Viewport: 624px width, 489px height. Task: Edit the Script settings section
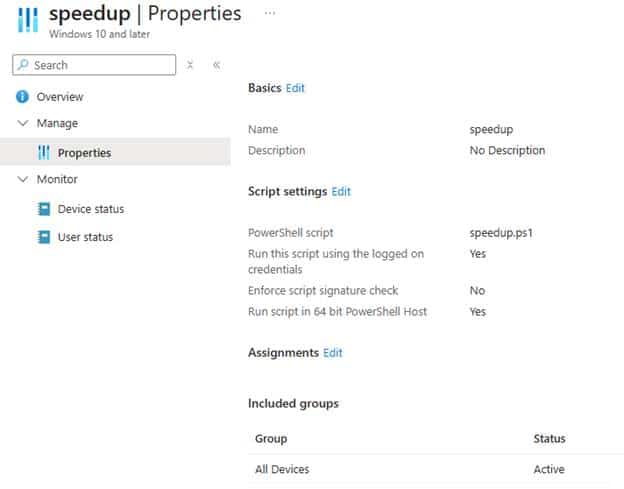click(x=341, y=191)
